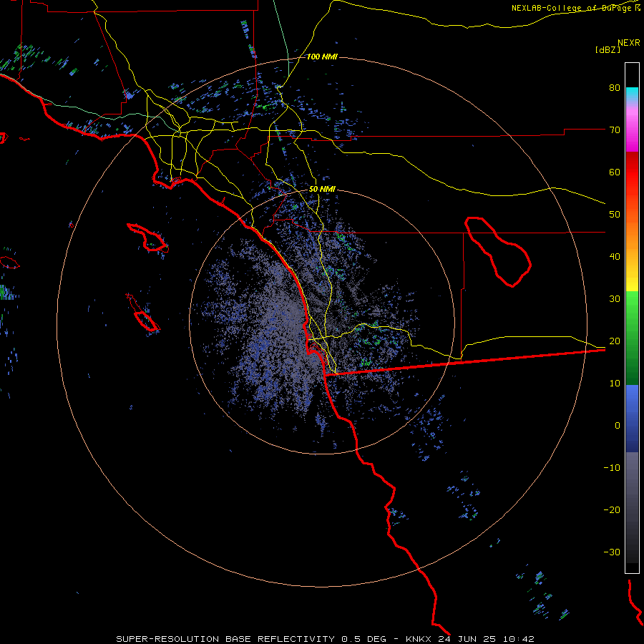Click the -20 value on dBZ scale
The image size is (644, 644).
point(612,509)
